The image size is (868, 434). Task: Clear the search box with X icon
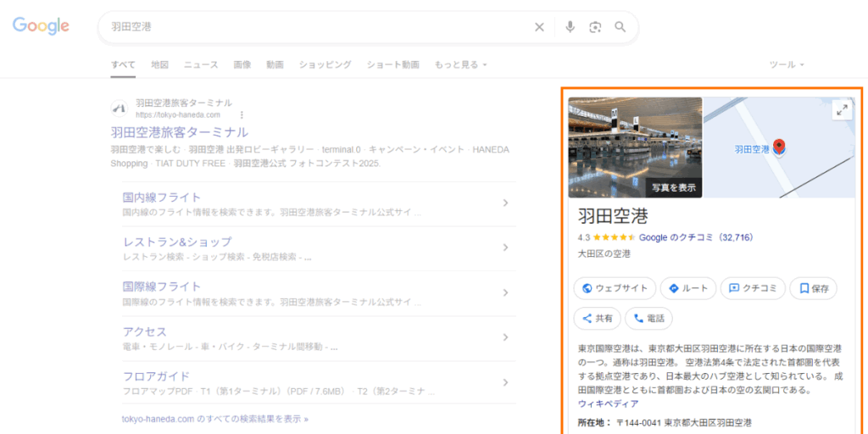click(x=539, y=27)
